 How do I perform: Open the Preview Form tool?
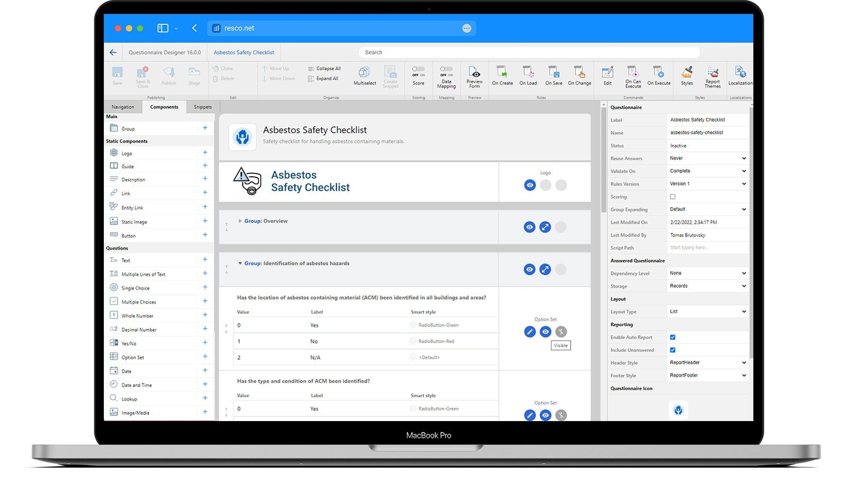[474, 76]
